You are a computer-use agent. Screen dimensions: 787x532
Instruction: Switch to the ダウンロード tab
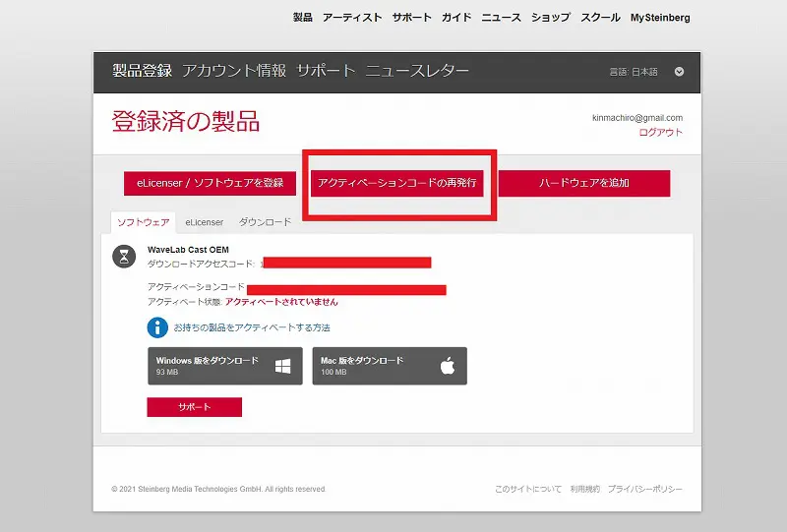coord(265,222)
